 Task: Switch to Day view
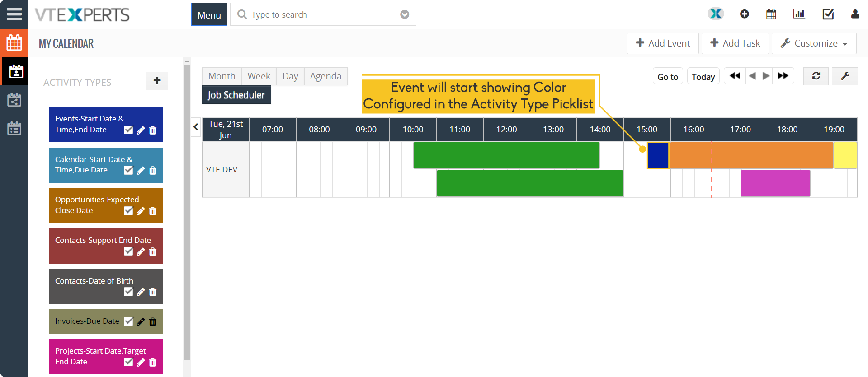point(290,76)
